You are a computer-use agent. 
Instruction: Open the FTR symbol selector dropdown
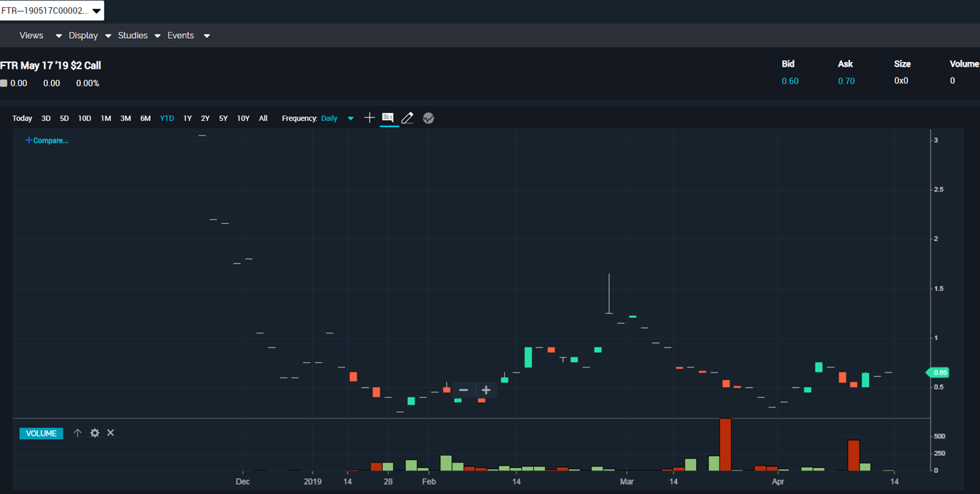pyautogui.click(x=51, y=11)
